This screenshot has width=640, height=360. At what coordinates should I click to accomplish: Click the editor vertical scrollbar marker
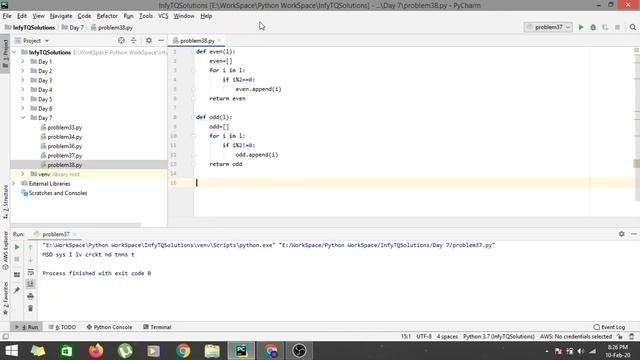[x=636, y=164]
